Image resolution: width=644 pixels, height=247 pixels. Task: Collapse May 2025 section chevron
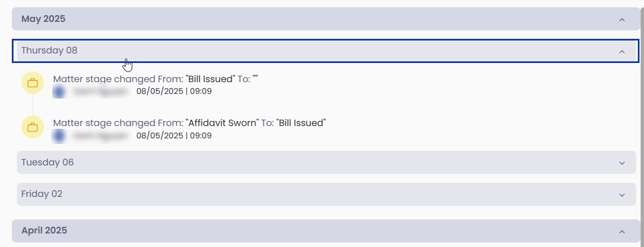point(622,19)
